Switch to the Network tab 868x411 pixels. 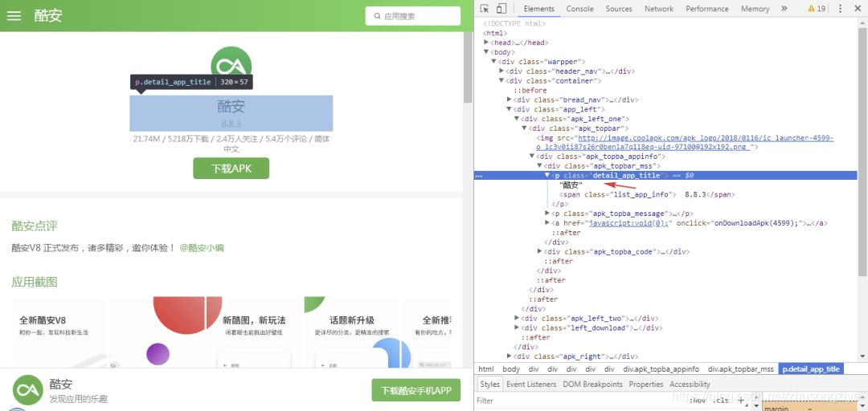coord(659,9)
